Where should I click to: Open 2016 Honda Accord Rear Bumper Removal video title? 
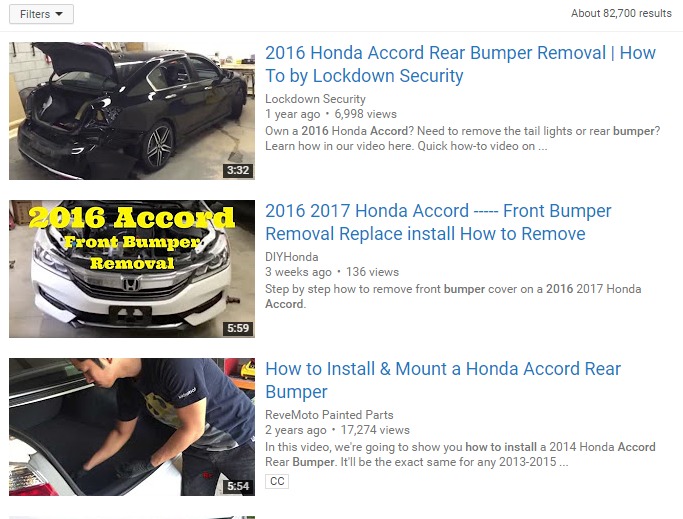pos(460,64)
